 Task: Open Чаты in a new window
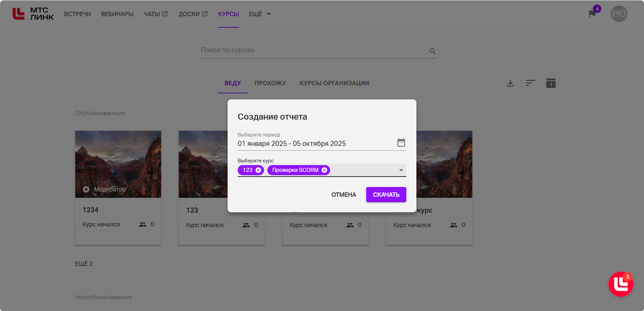tap(155, 14)
